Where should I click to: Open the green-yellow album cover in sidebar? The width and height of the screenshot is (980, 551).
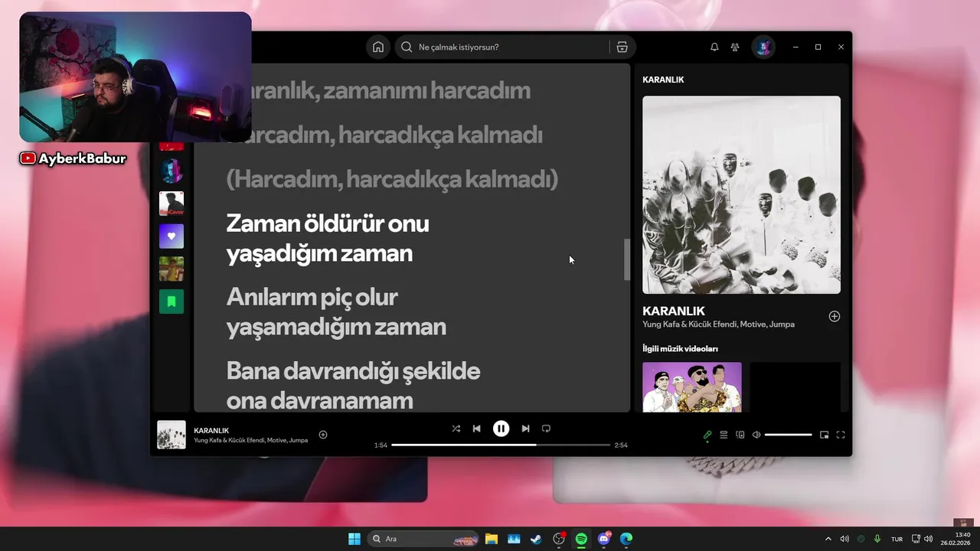tap(171, 269)
